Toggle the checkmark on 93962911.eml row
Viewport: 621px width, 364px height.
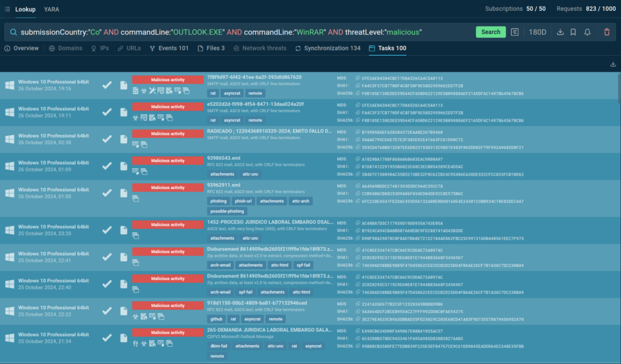(107, 192)
